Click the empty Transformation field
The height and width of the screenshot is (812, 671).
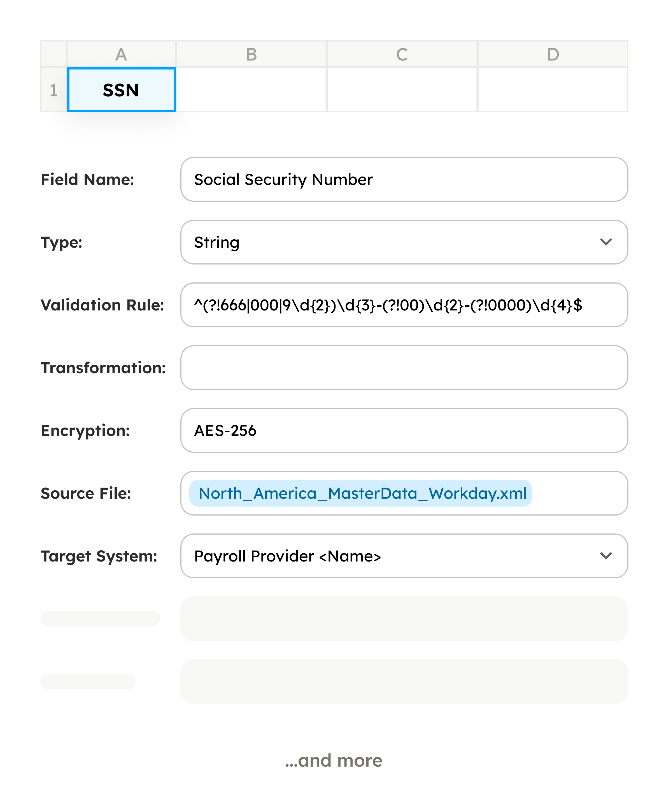[x=404, y=368]
